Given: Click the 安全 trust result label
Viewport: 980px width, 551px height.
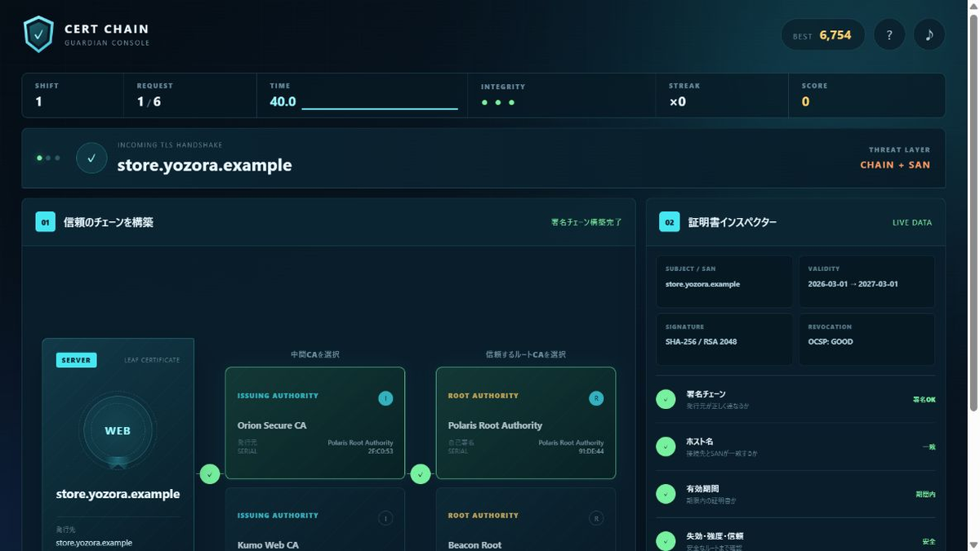Looking at the screenshot, I should tap(929, 541).
